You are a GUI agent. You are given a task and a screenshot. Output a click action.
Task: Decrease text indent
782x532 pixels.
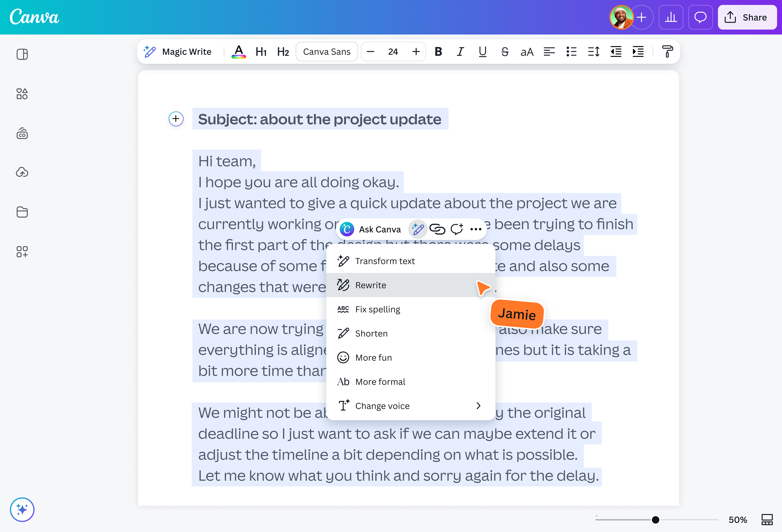click(x=616, y=52)
